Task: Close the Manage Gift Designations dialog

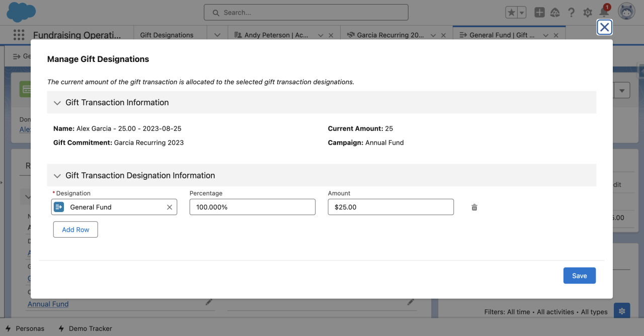Action: coord(604,27)
